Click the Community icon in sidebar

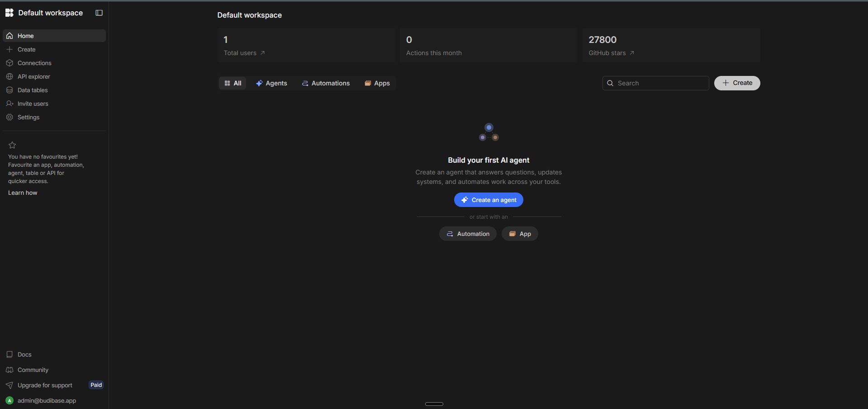coord(9,370)
